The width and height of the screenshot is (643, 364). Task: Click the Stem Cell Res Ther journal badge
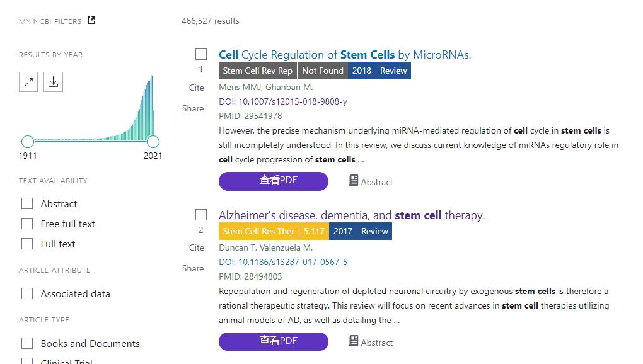[x=258, y=231]
